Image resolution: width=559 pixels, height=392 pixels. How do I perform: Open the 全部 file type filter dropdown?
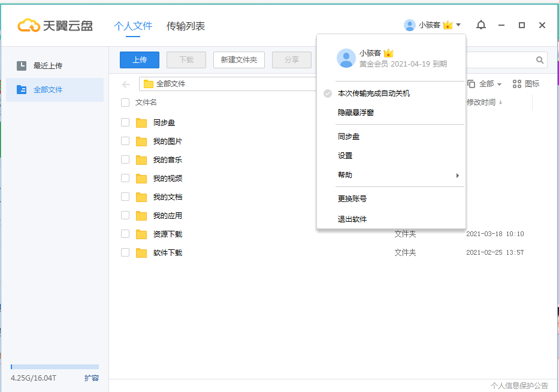(491, 84)
